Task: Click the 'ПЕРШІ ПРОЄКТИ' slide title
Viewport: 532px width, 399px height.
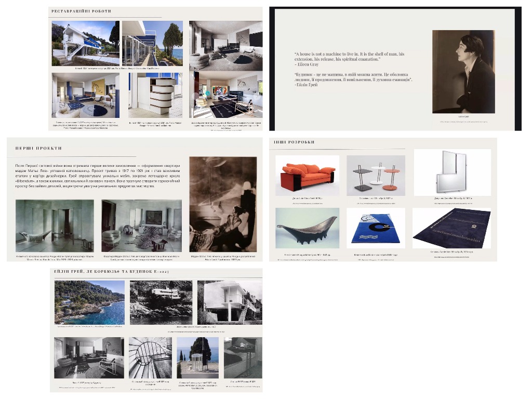Action: [42, 148]
